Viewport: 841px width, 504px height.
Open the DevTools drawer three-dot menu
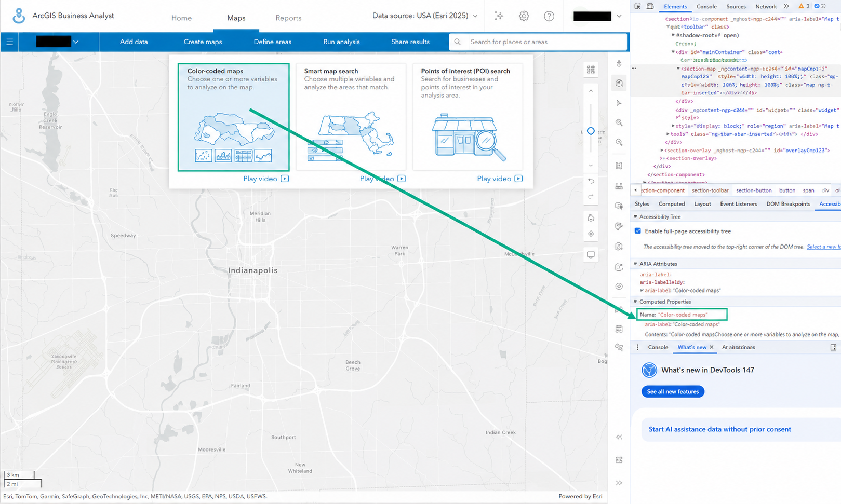tap(638, 347)
